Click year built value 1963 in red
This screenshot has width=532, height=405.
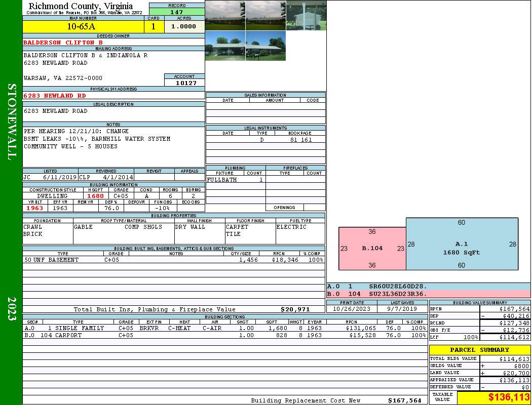click(x=35, y=208)
